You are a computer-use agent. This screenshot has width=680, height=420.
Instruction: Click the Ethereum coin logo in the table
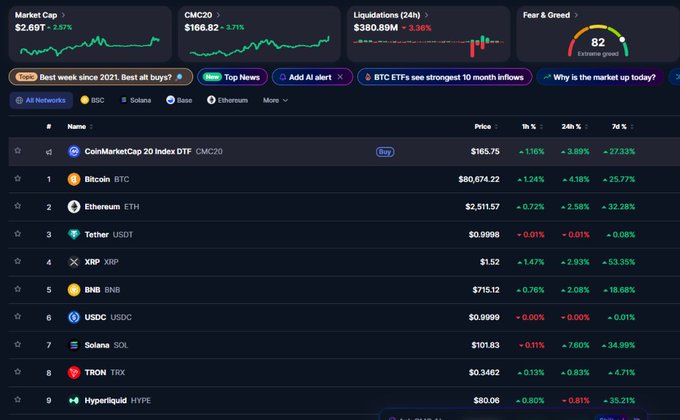74,207
